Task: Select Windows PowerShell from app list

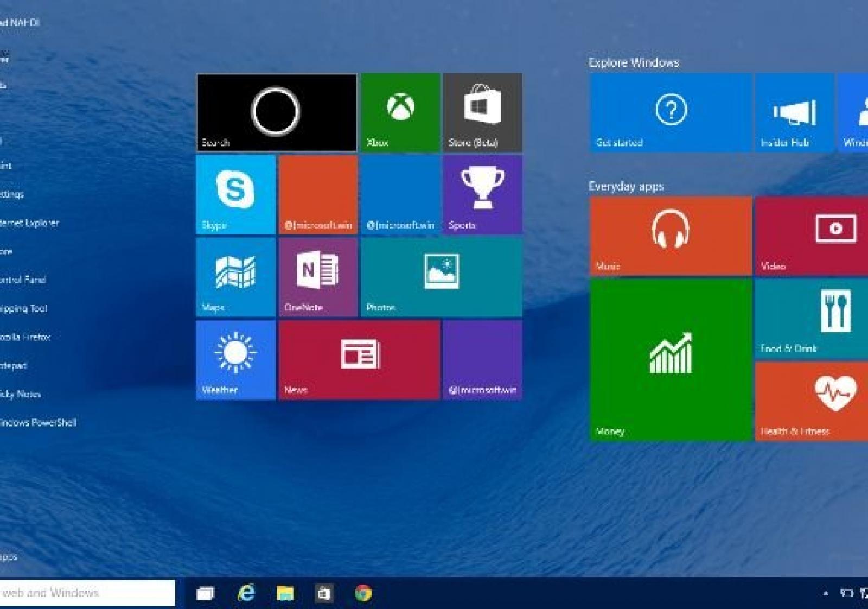Action: coord(38,423)
